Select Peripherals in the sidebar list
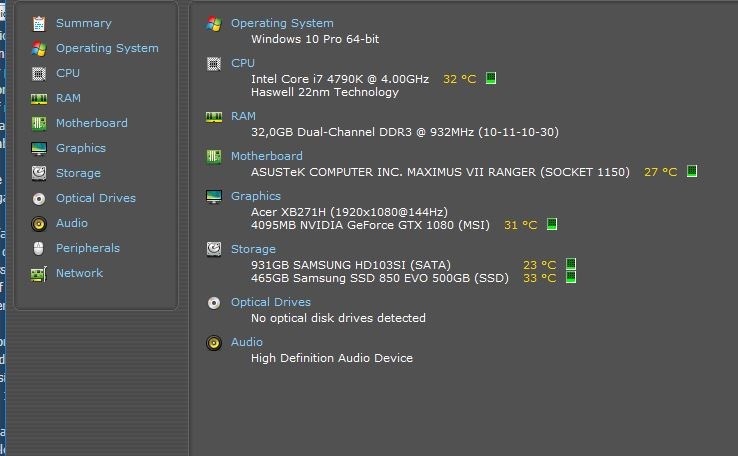738x456 pixels. 88,248
